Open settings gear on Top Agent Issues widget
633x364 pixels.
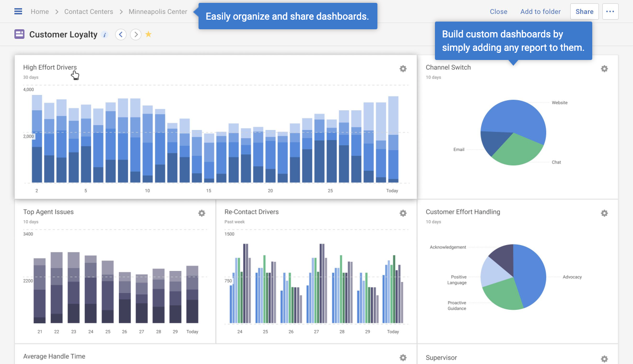pos(202,213)
